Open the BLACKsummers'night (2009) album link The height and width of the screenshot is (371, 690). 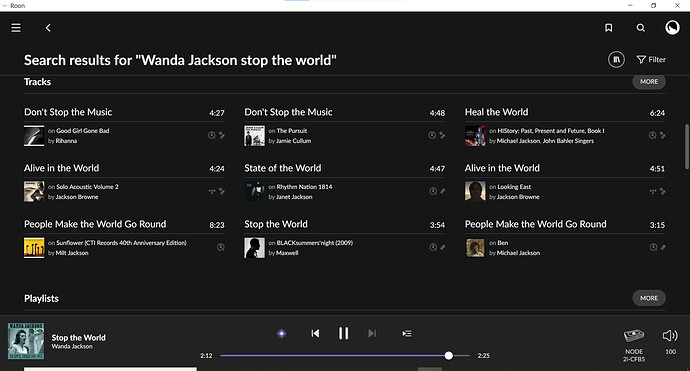click(315, 242)
